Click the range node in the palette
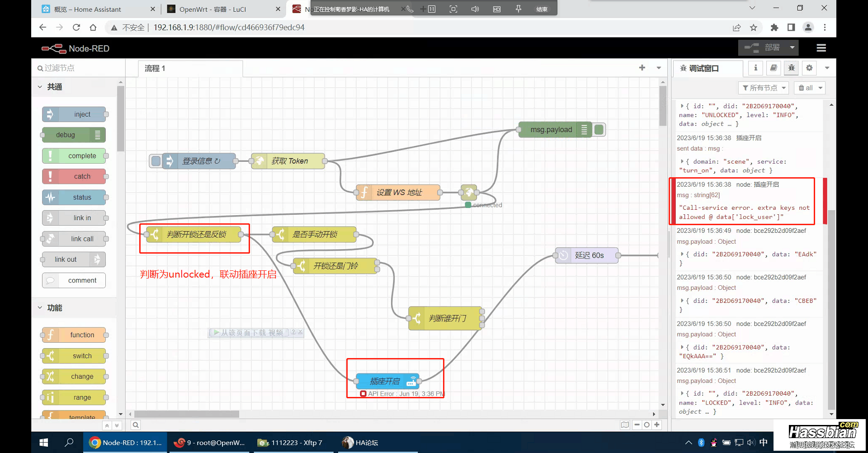Image resolution: width=868 pixels, height=453 pixels. click(x=74, y=397)
